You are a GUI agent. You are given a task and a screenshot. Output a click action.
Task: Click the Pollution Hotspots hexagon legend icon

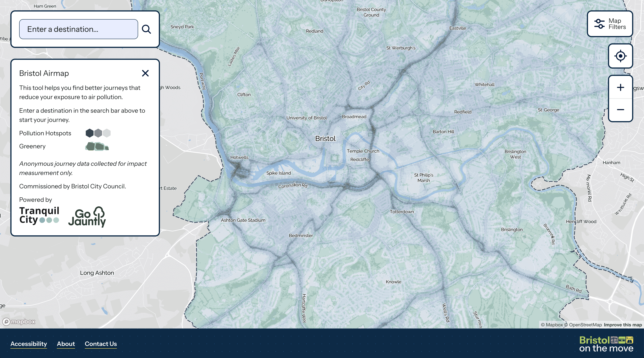pos(98,133)
